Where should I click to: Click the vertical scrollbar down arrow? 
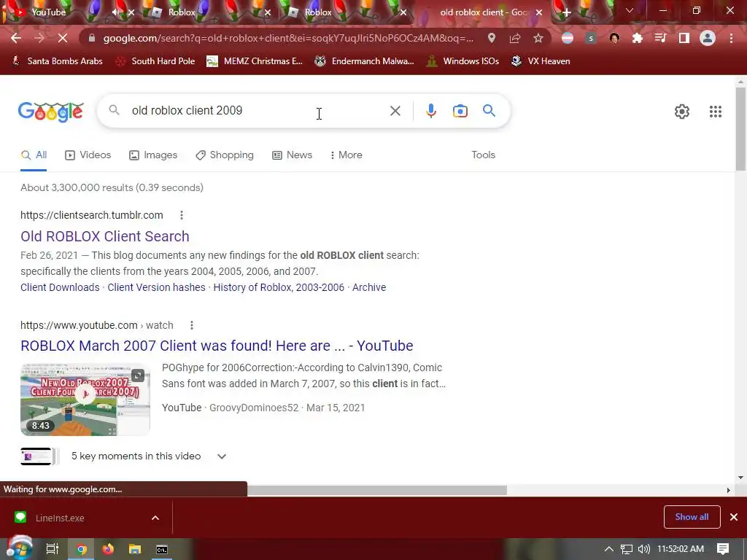coord(740,477)
